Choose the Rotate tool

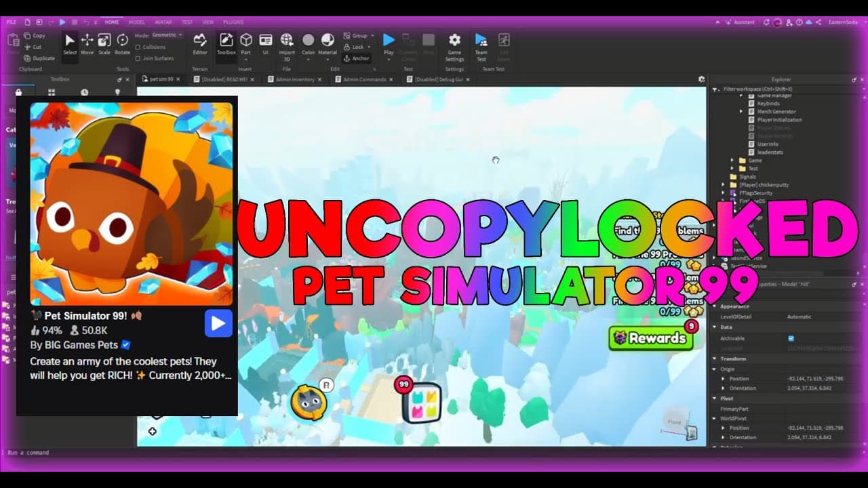click(122, 45)
